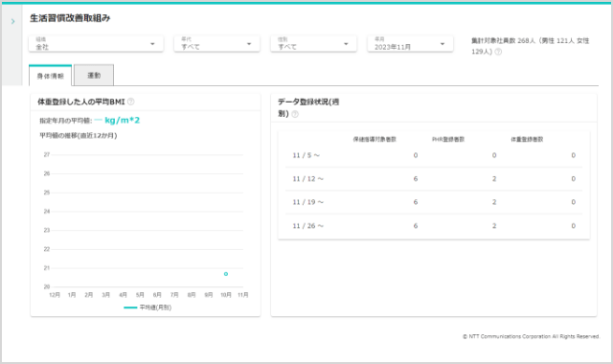
Task: Click the 保健指導対象者数 column header
Action: tap(375, 139)
